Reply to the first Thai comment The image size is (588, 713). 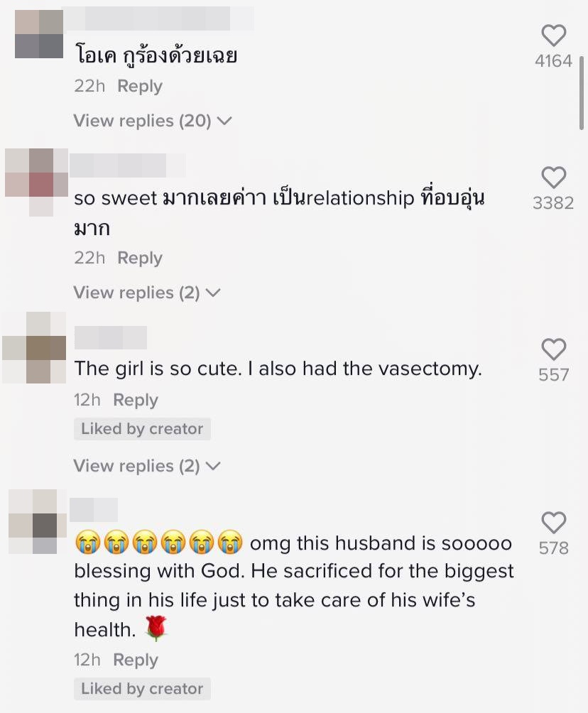coord(140,86)
